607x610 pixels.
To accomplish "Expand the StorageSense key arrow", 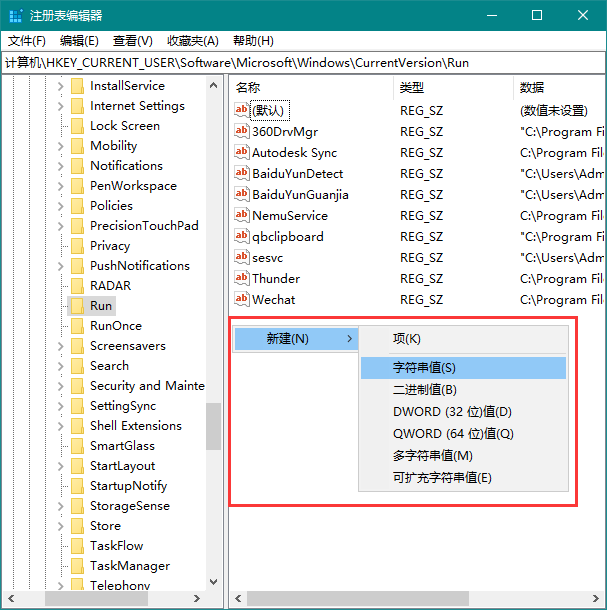I will pyautogui.click(x=61, y=506).
